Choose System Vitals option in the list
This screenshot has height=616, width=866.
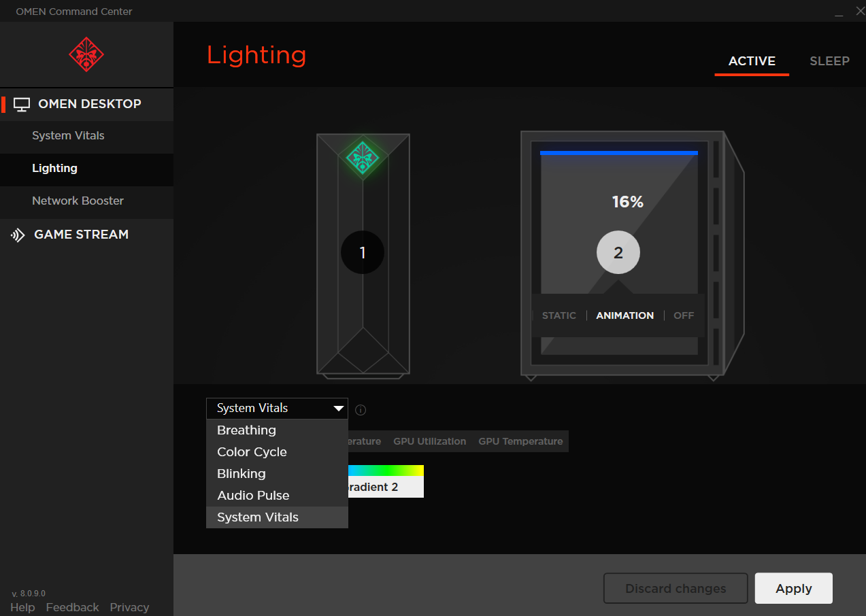click(x=277, y=517)
